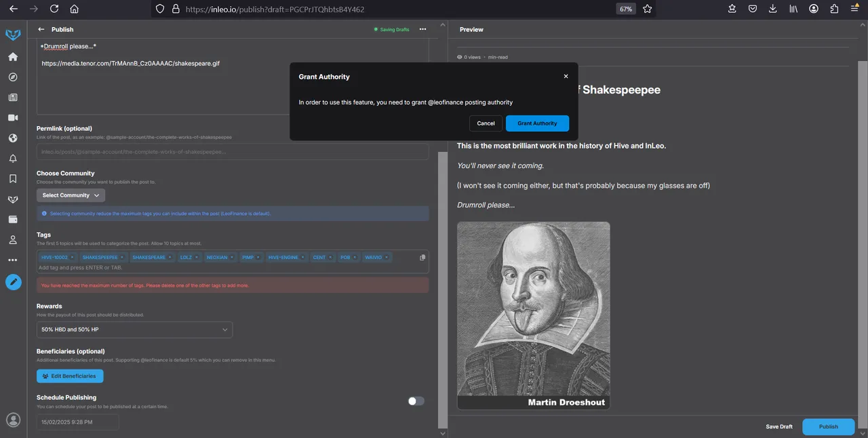Bookmark this page with star icon
The width and height of the screenshot is (868, 438).
[647, 9]
